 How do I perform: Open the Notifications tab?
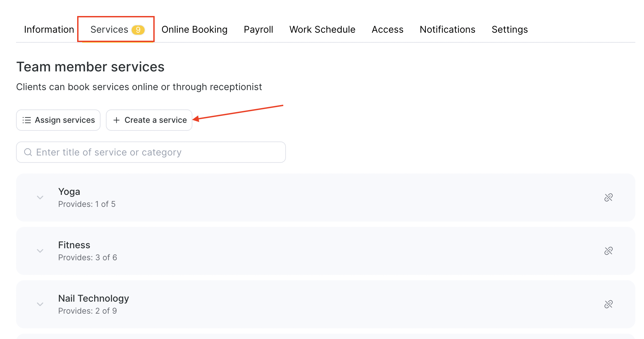point(447,30)
